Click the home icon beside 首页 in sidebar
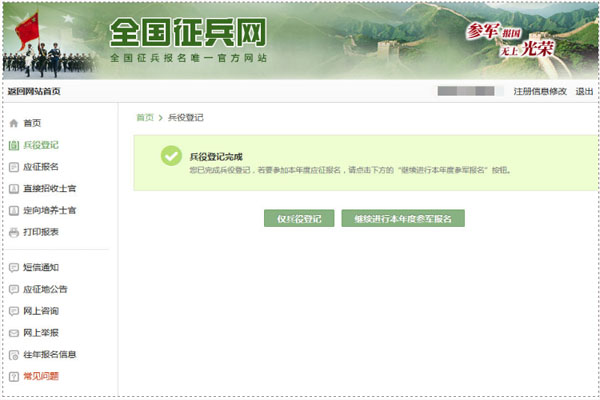 coord(14,123)
